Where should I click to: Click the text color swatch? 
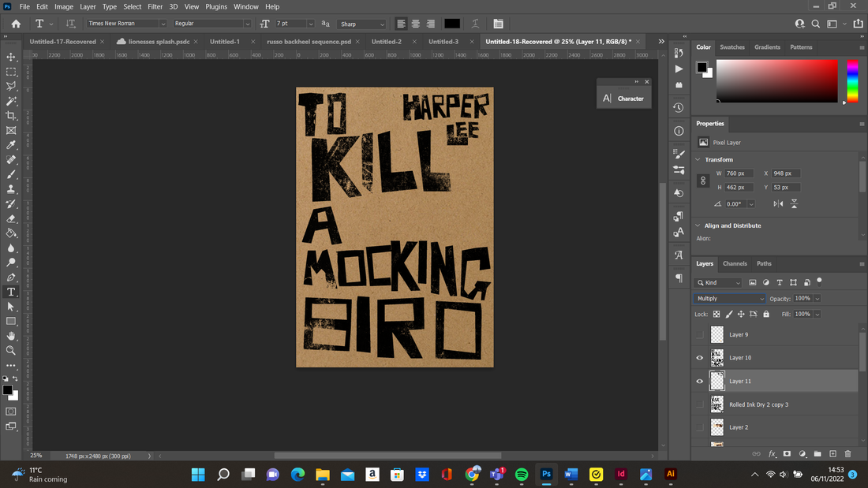tap(451, 24)
